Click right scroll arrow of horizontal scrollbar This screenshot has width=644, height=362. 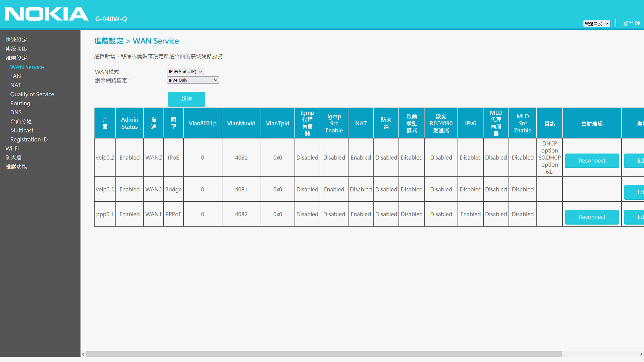tap(641, 354)
